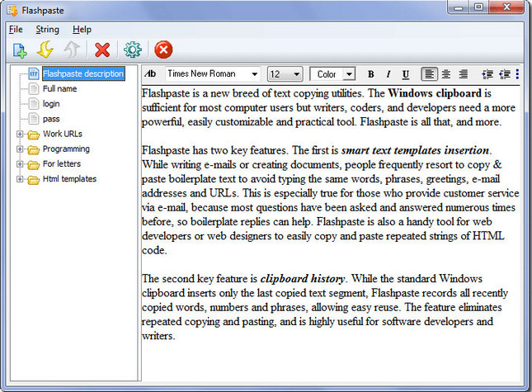This screenshot has width=532, height=392.
Task: Click the Ab font style icon
Action: (x=151, y=74)
